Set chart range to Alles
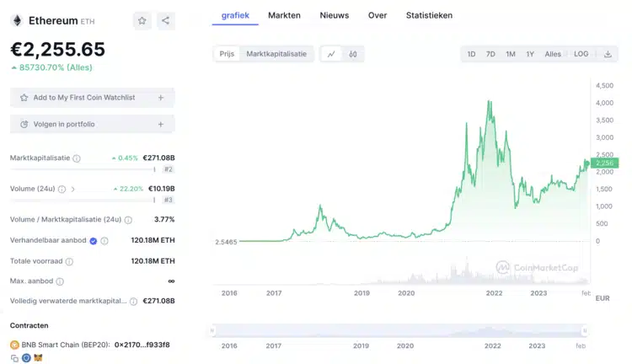 (553, 54)
